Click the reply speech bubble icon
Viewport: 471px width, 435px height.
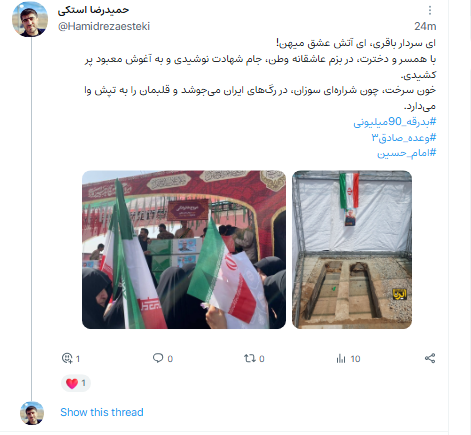[158, 358]
